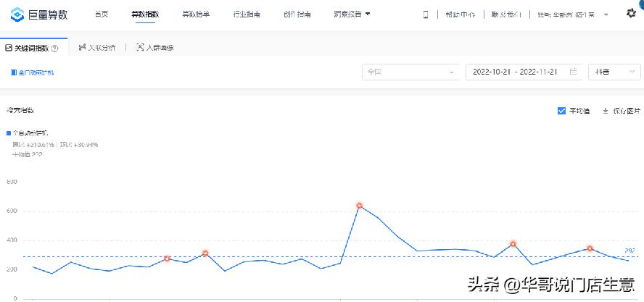This screenshot has width=644, height=302.
Task: Click the 800 y-axis label
Action: click(x=12, y=181)
